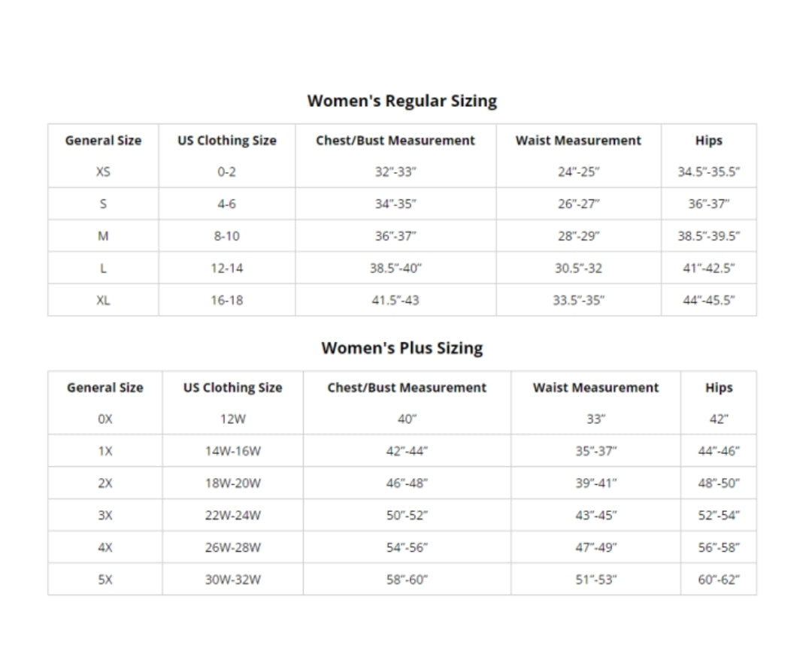
Task: Click the 12W clothing size cell
Action: tap(232, 419)
